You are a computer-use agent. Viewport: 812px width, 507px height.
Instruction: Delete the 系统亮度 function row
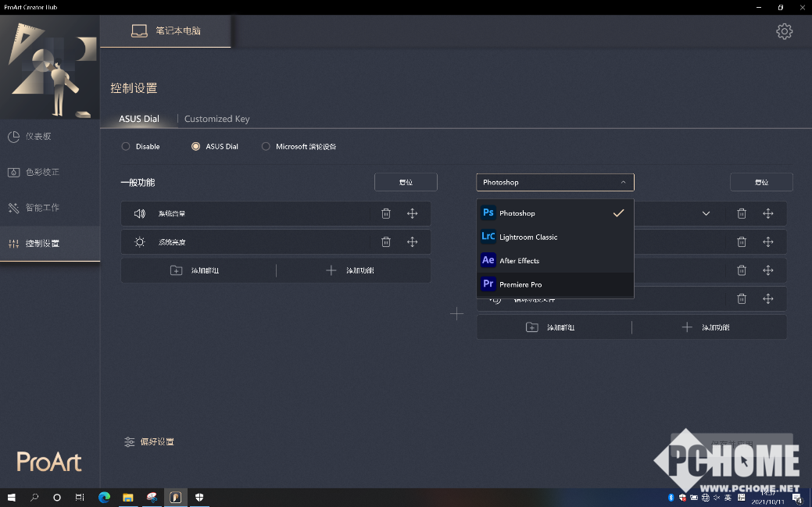[386, 242]
